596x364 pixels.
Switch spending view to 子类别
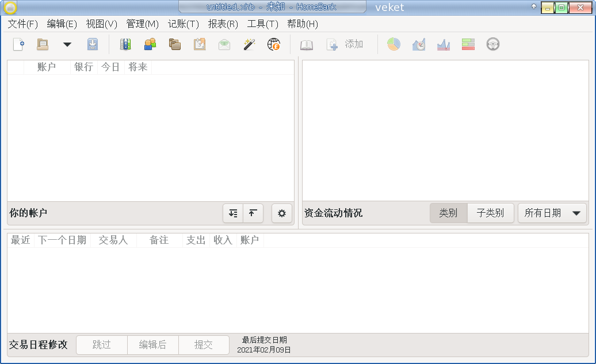[x=490, y=213]
